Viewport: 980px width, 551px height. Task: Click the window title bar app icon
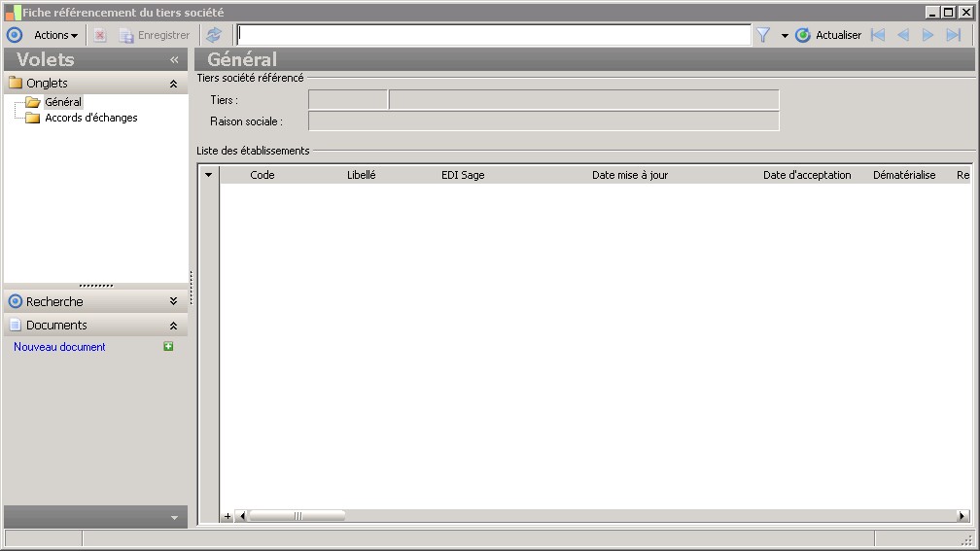13,13
